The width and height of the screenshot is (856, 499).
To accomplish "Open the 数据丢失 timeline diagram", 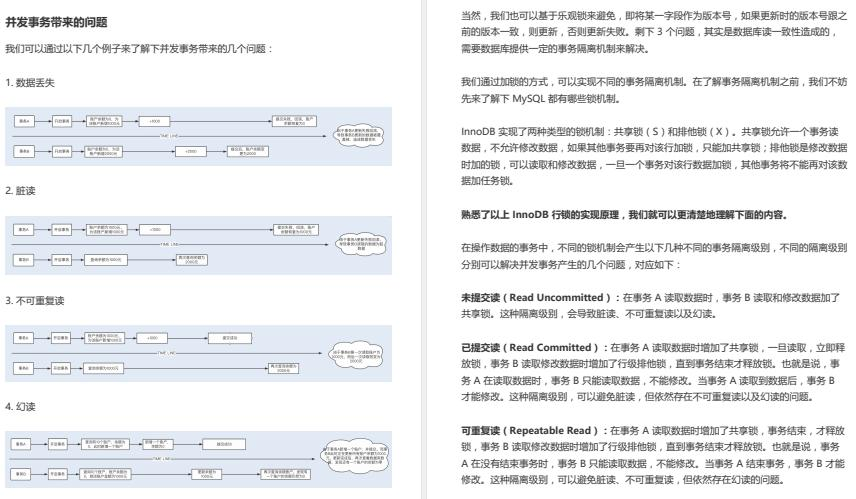I will coord(199,136).
